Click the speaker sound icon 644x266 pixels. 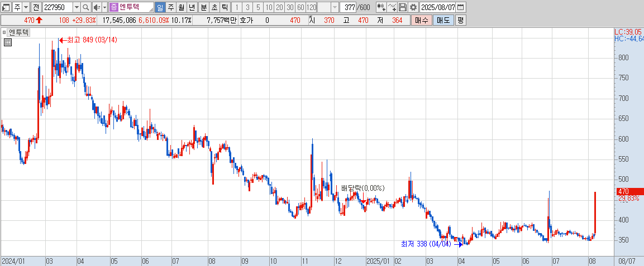click(x=97, y=7)
